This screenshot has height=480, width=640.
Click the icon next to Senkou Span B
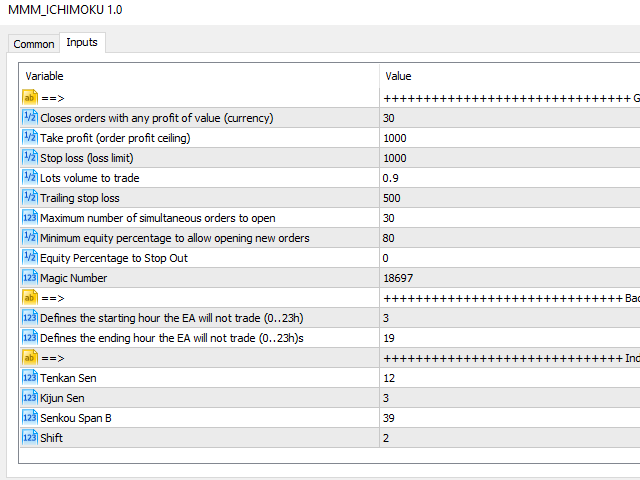(29, 418)
